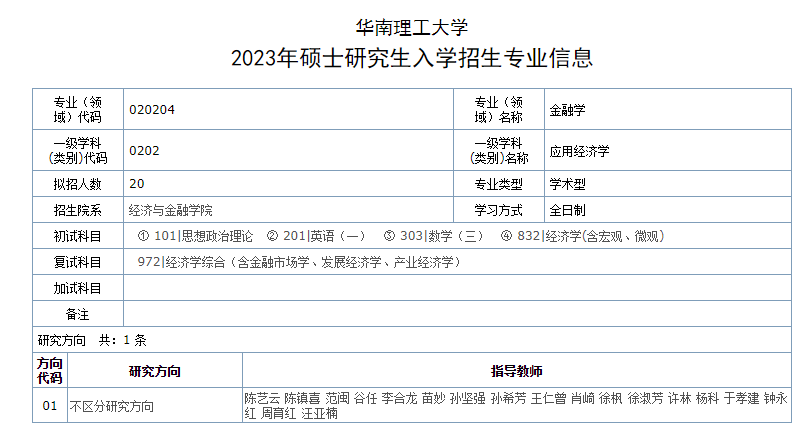Click the 方向代码 column header

50,371
